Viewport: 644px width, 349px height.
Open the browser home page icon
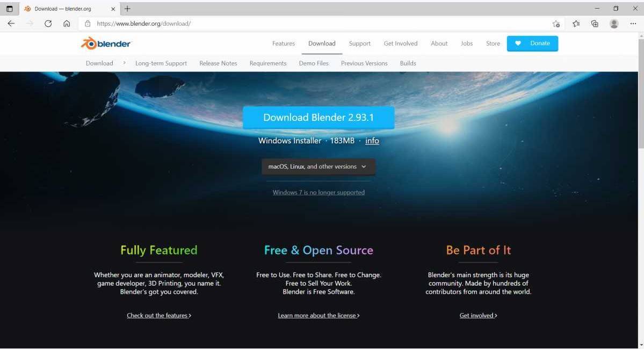[x=67, y=24]
